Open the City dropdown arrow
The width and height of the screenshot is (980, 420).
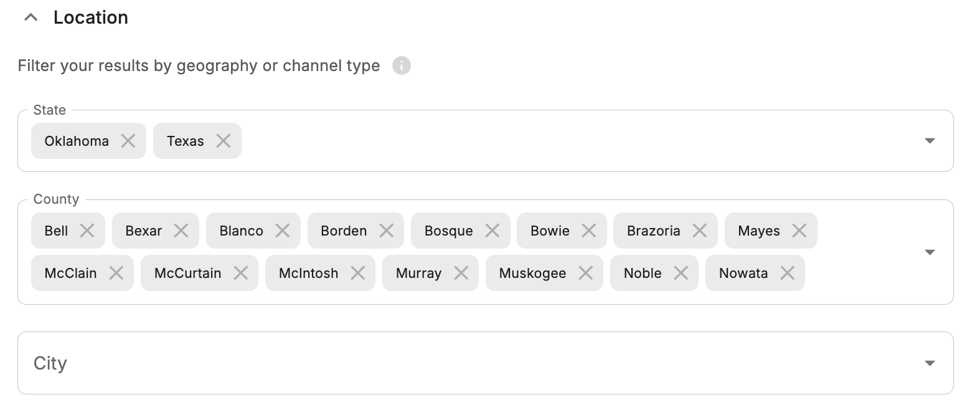(930, 363)
